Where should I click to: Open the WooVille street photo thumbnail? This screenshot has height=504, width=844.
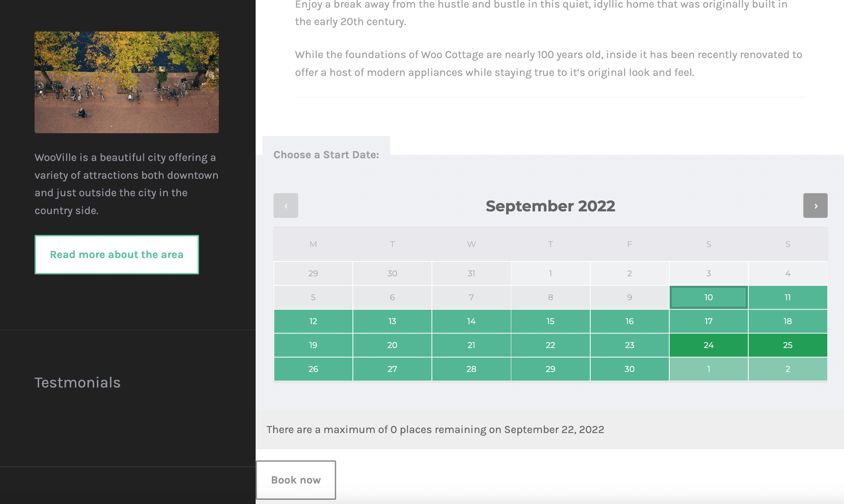(126, 82)
